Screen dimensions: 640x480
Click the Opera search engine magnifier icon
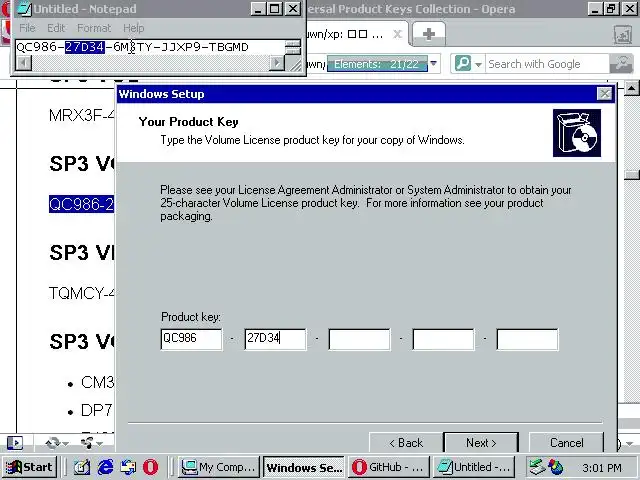click(463, 64)
